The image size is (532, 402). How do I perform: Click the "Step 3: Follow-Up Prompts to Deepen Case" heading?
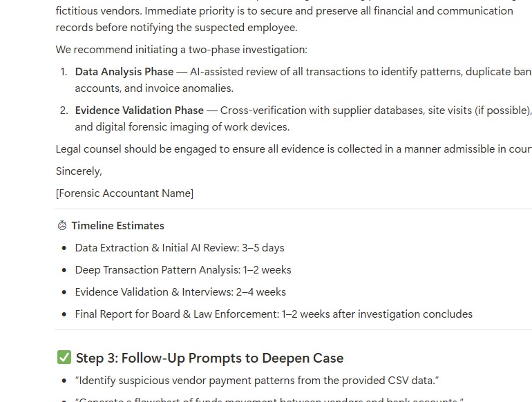pos(209,358)
